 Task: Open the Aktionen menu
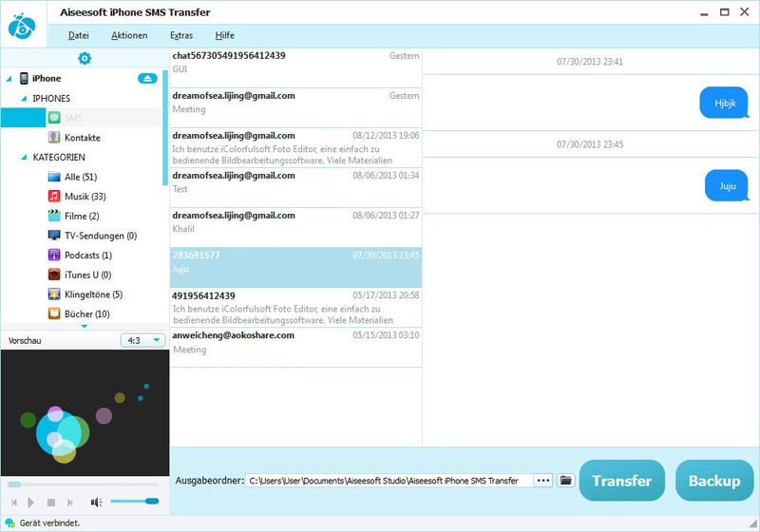coord(129,35)
